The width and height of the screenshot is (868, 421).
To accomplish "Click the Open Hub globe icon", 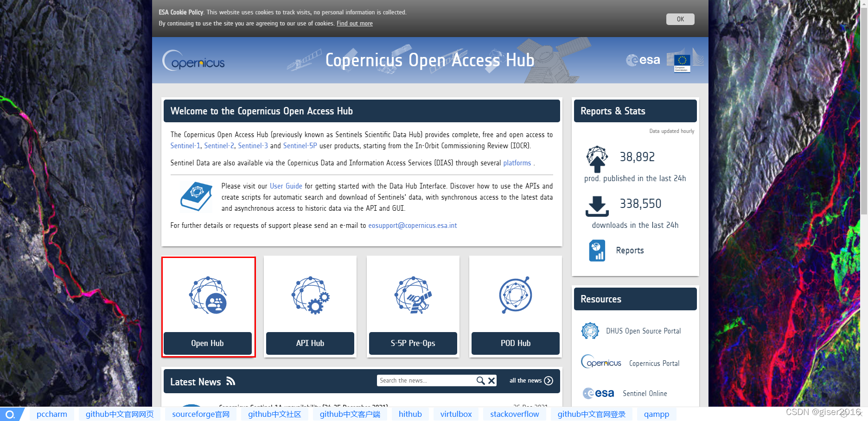I will (x=208, y=295).
